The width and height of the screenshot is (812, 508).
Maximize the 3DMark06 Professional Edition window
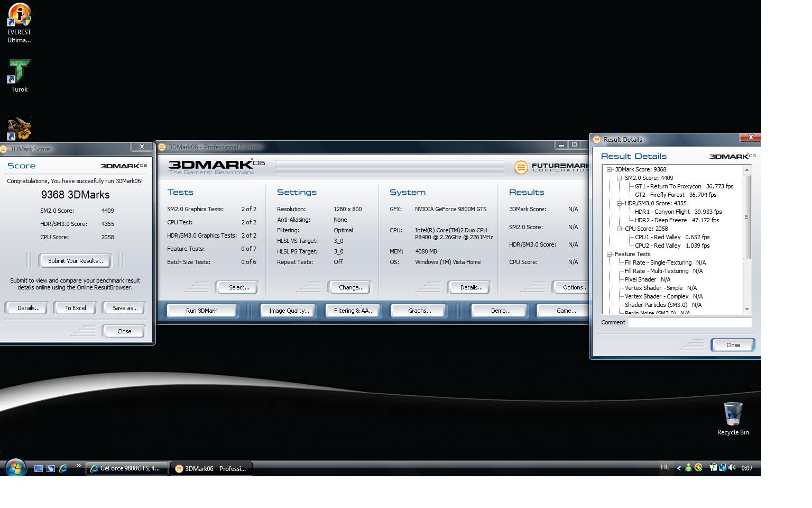click(575, 144)
